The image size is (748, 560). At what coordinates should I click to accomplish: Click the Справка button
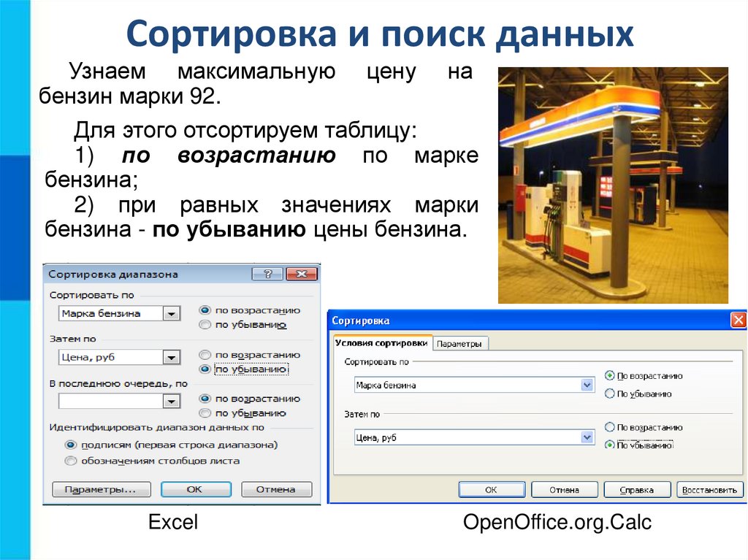click(637, 490)
